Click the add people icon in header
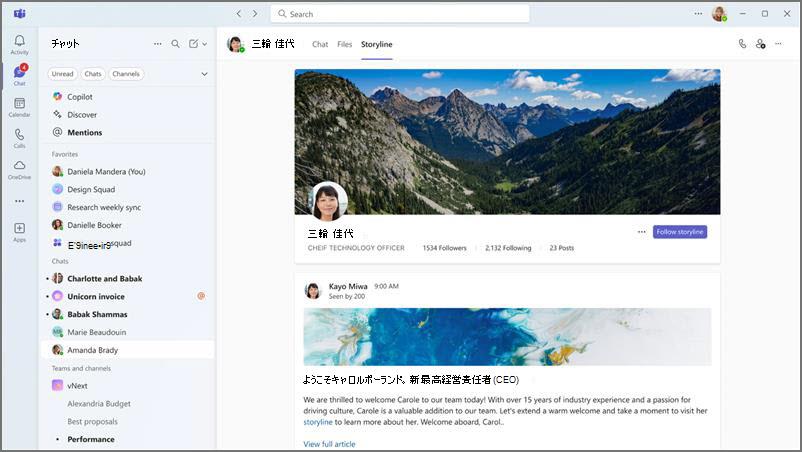Viewport: 802px width, 452px height. (761, 44)
